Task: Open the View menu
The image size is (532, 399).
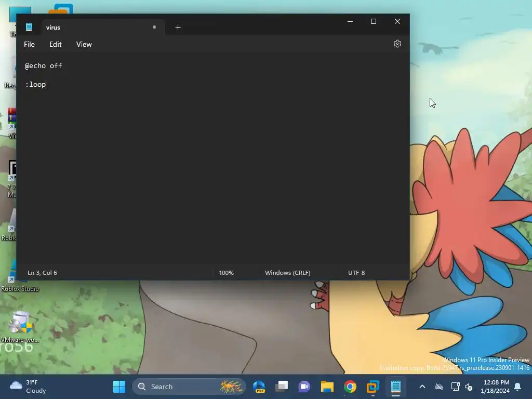Action: 84,45
